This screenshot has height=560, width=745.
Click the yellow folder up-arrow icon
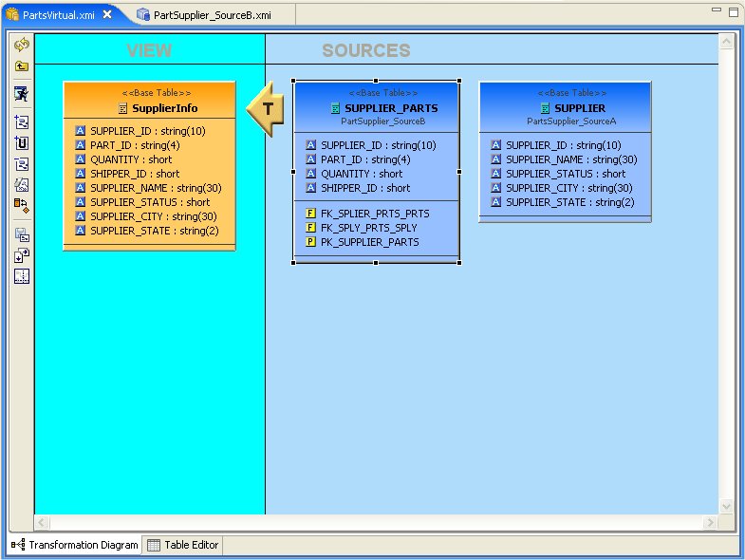(x=22, y=66)
